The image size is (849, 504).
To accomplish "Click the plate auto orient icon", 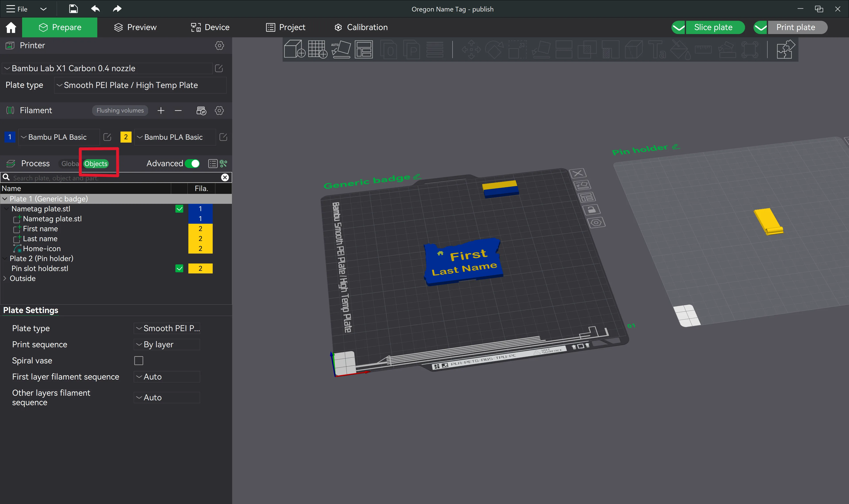I will click(582, 185).
